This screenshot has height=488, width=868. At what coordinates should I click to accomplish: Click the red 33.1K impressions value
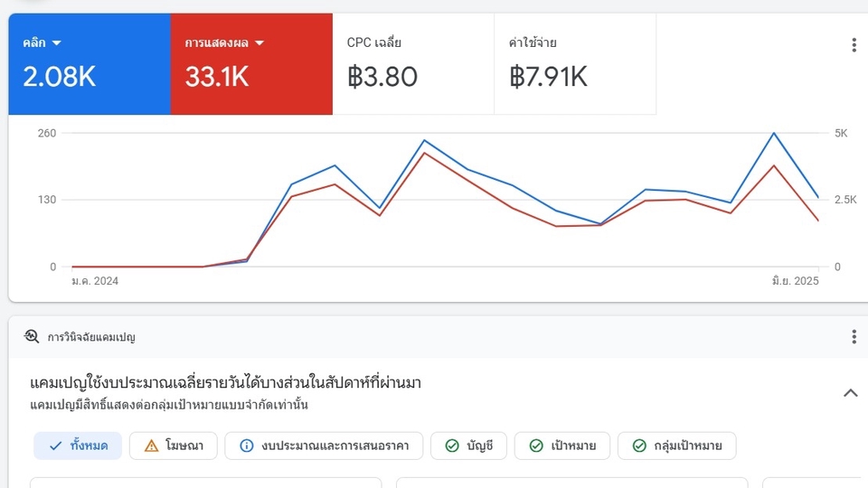pos(217,78)
